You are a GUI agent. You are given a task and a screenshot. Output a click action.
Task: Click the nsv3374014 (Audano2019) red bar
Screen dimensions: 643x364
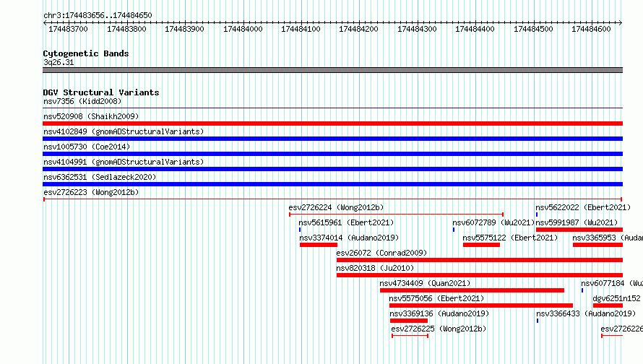pos(319,245)
